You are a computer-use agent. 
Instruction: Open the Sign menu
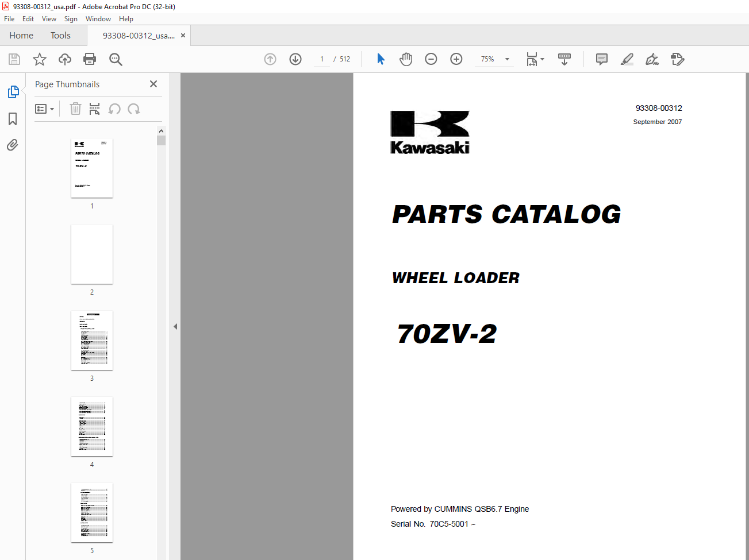(x=71, y=19)
